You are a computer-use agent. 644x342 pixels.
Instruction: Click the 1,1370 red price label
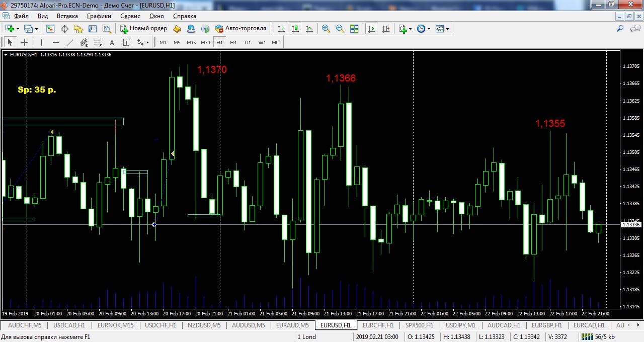click(212, 70)
